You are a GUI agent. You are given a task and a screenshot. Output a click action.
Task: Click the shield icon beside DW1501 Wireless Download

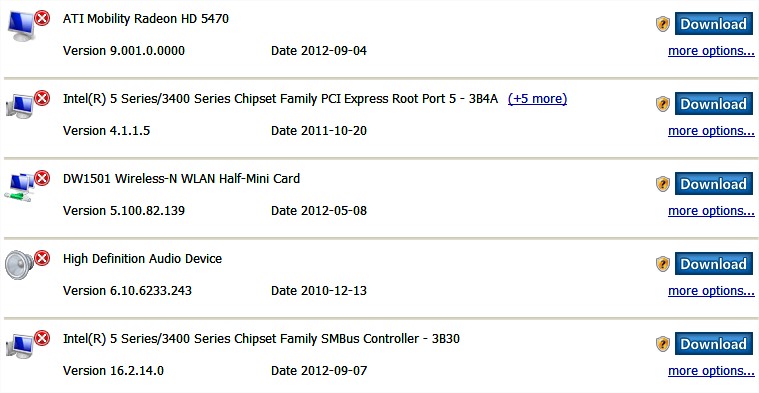point(663,184)
